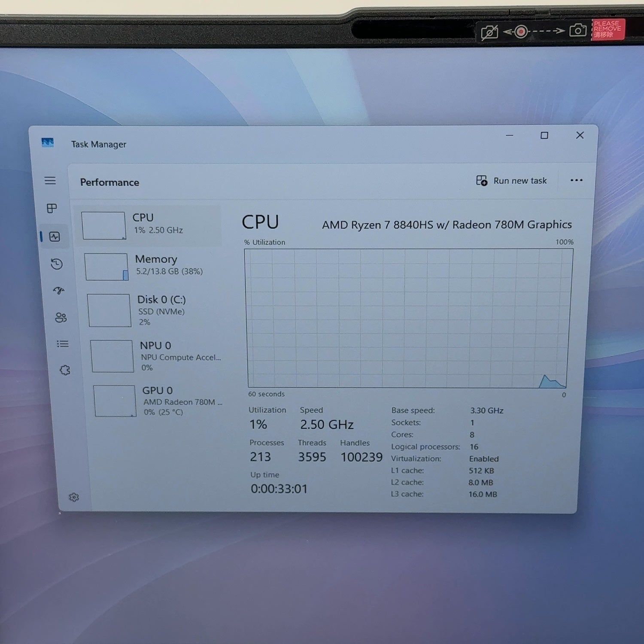644x644 pixels.
Task: Click the Performance page heading
Action: [109, 182]
